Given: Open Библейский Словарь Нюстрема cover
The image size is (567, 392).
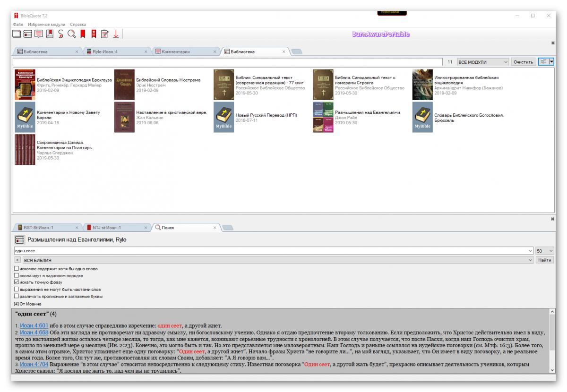Looking at the screenshot, I should (124, 85).
